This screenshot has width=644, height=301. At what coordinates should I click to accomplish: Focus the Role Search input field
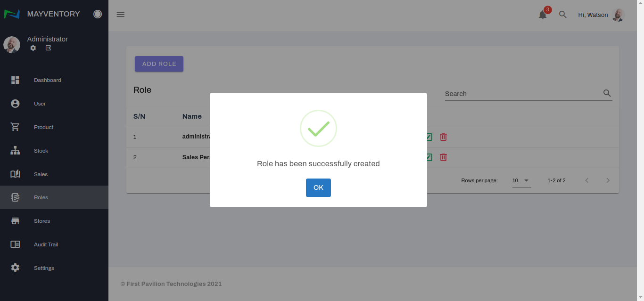point(522,94)
